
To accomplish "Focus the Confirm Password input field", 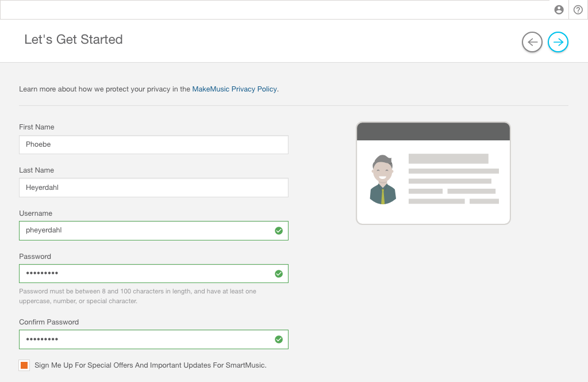I will [153, 339].
